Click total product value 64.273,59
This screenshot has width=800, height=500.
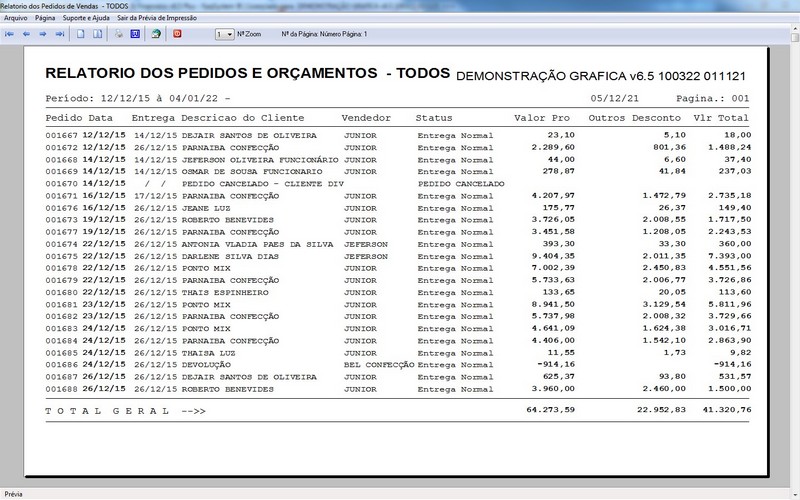(x=551, y=410)
